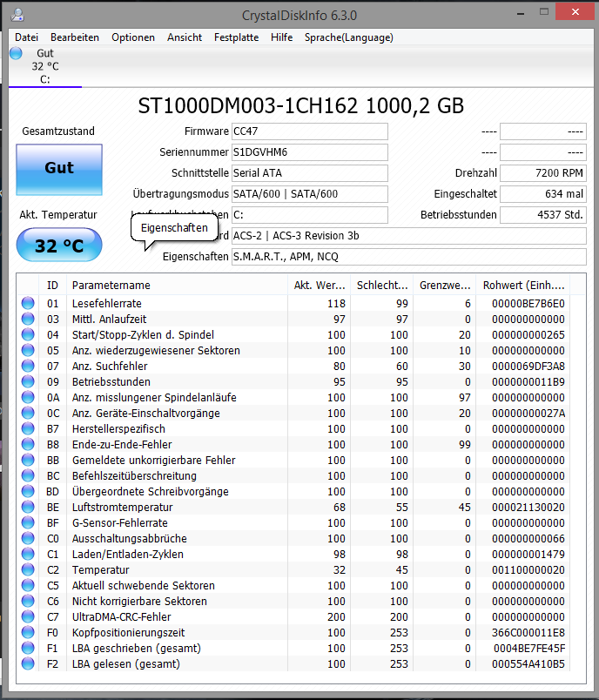Click status orb for Anz. Suchfehler row

click(28, 366)
